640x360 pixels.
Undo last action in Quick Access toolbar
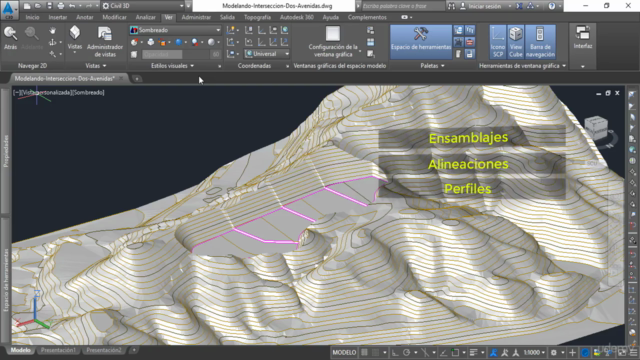click(x=72, y=6)
